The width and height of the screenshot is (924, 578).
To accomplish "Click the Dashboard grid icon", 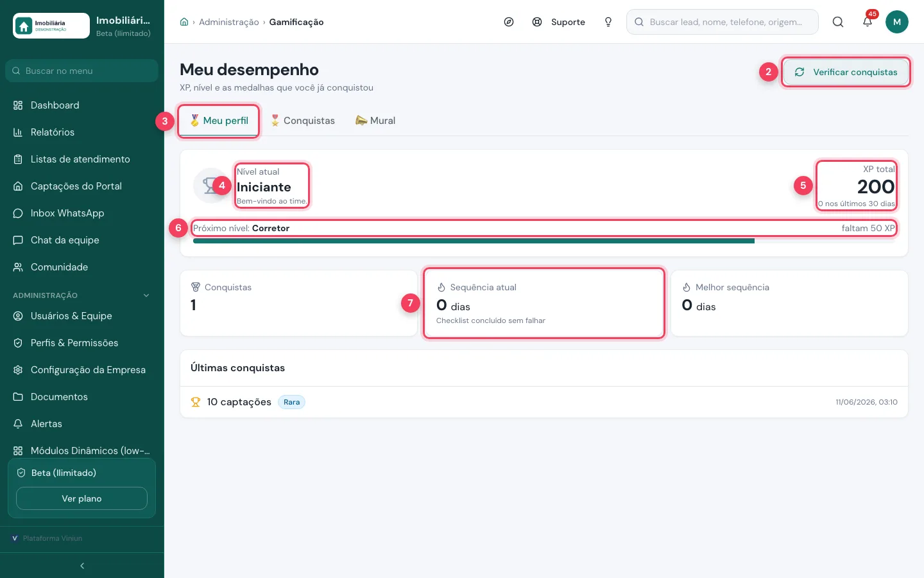I will coord(18,105).
